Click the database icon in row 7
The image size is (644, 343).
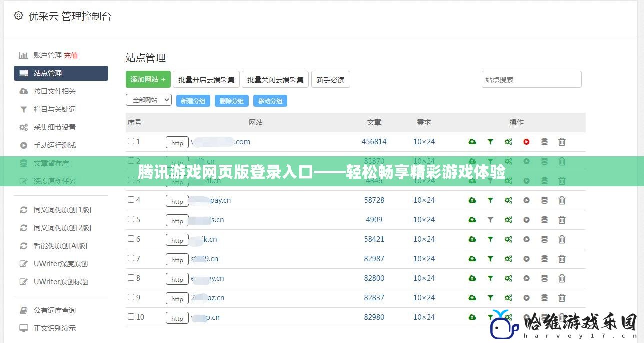point(544,259)
